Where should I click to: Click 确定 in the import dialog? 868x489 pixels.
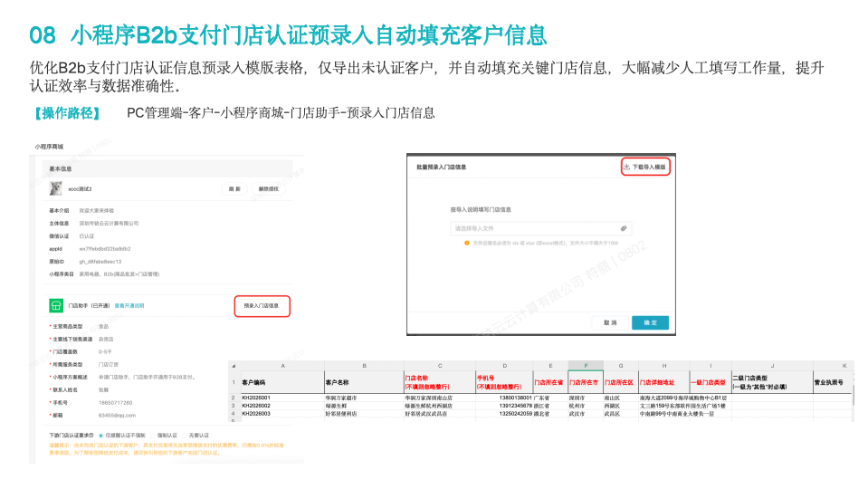coord(651,322)
